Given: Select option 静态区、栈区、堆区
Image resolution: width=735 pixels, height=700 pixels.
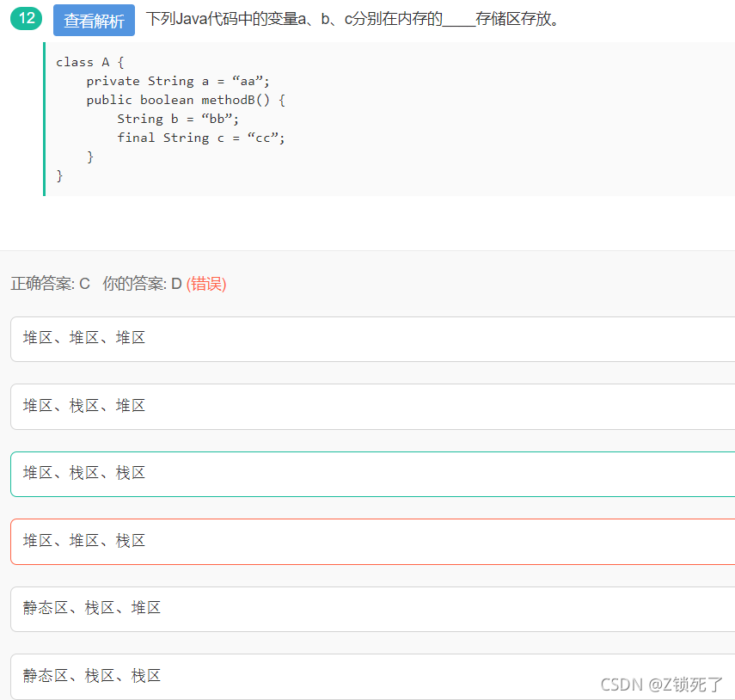Looking at the screenshot, I should (372, 609).
